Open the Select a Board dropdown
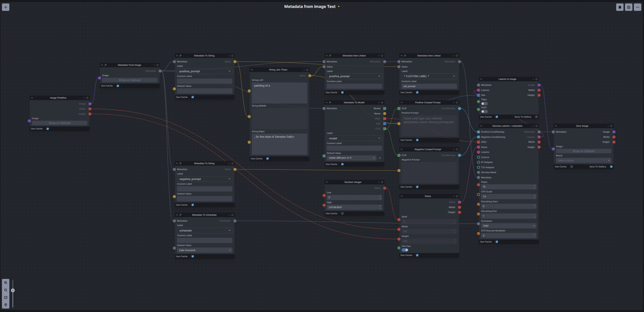 click(583, 160)
